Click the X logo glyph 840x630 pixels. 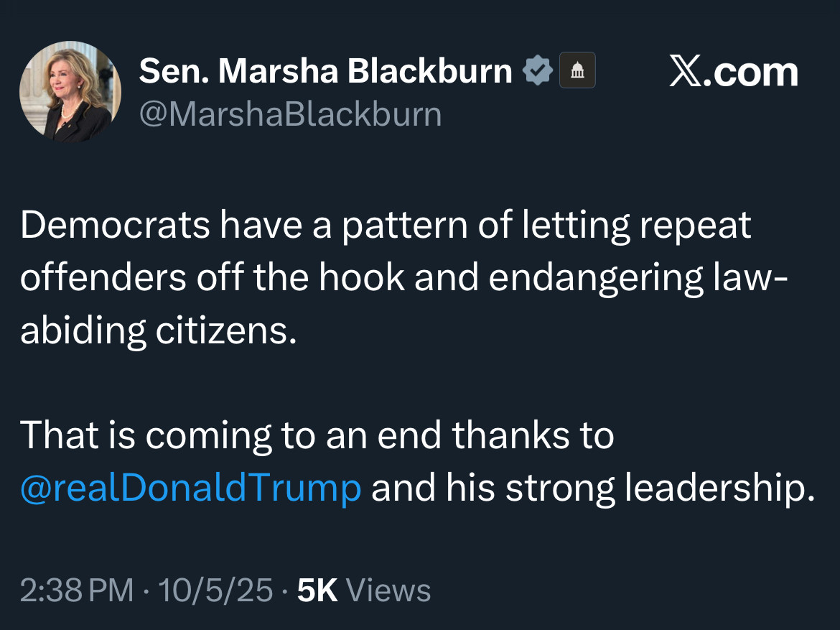pyautogui.click(x=686, y=72)
